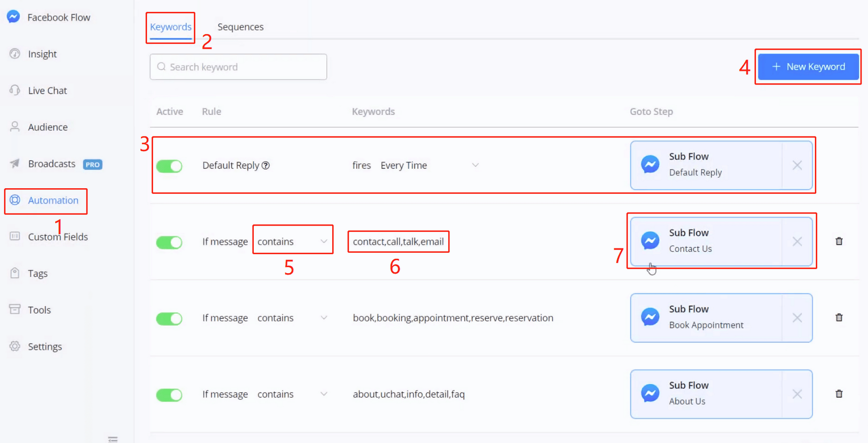Select Automation in the sidebar
This screenshot has width=868, height=443.
(53, 200)
